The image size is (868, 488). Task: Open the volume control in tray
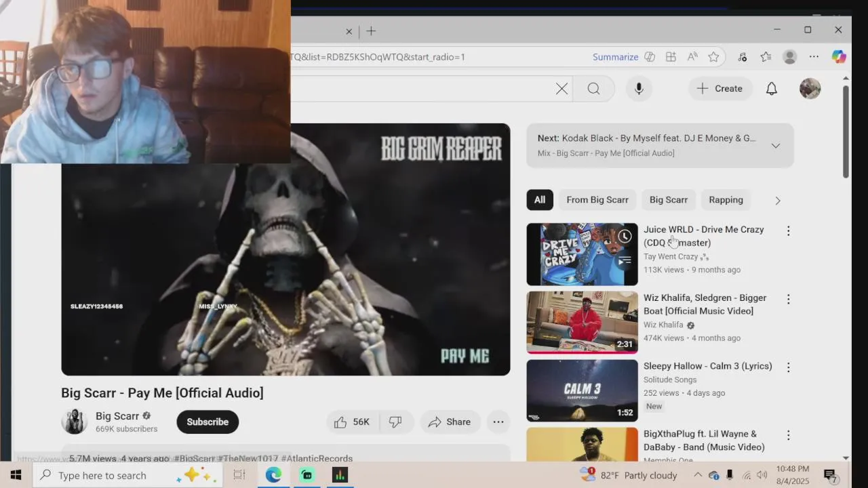coord(762,475)
